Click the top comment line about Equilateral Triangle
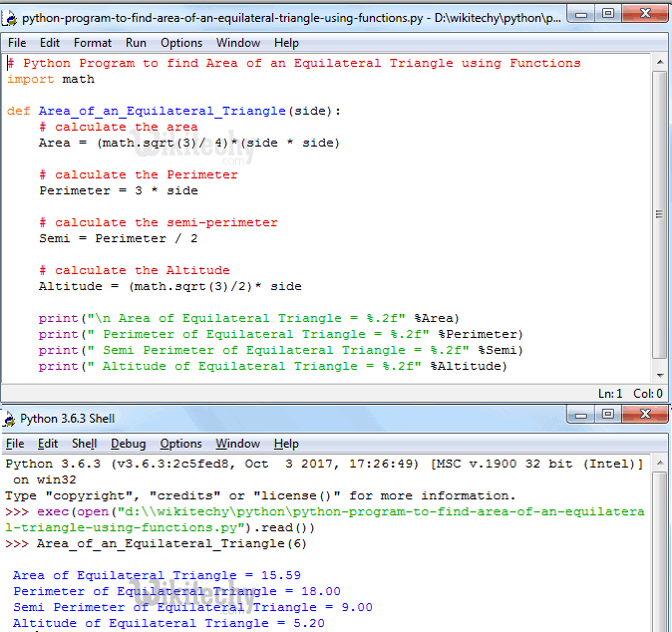Screen dimensions: 672x632 click(x=294, y=63)
